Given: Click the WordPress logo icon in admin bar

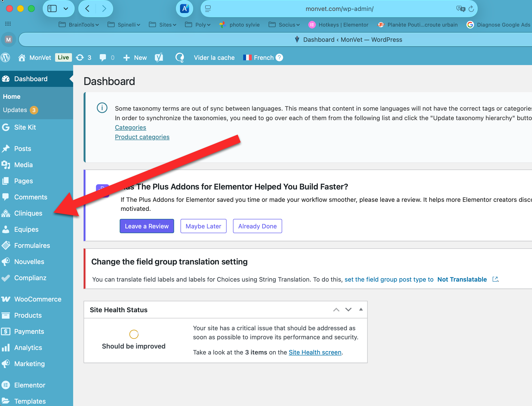Looking at the screenshot, I should point(5,57).
